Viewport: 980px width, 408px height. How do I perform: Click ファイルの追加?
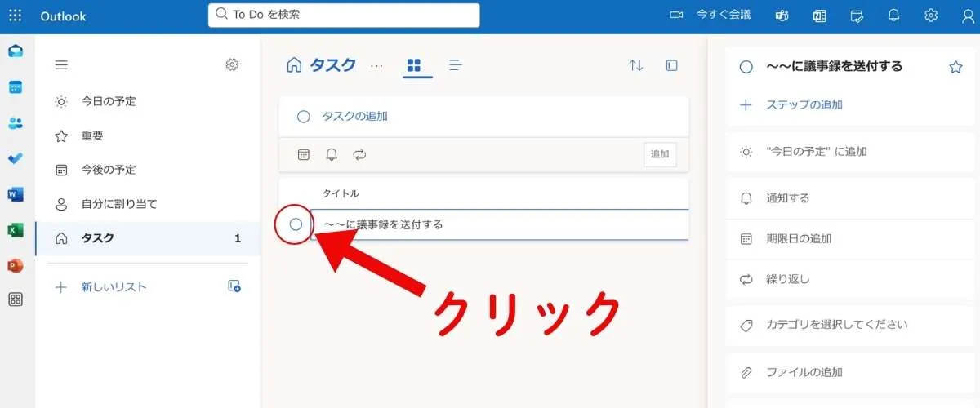point(849,372)
